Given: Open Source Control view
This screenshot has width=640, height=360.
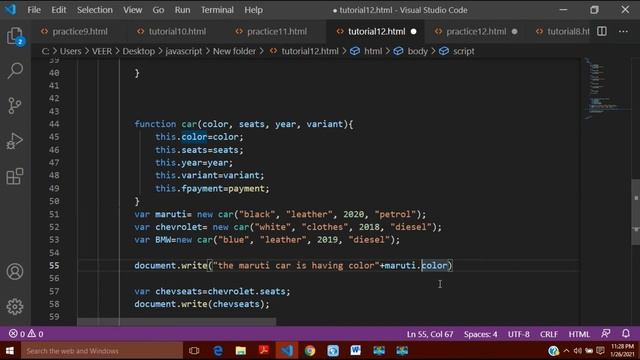Looking at the screenshot, I should coord(15,106).
